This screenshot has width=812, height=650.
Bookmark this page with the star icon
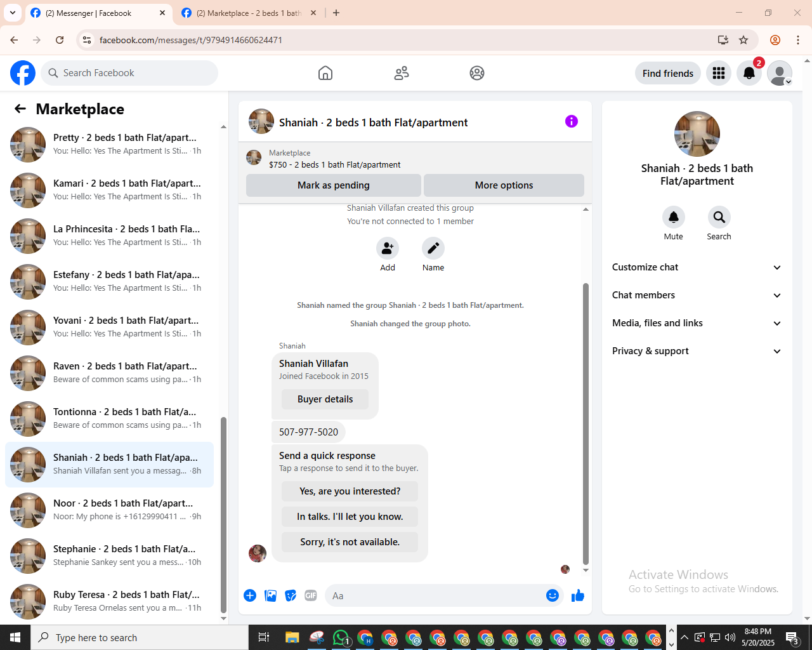click(x=743, y=40)
